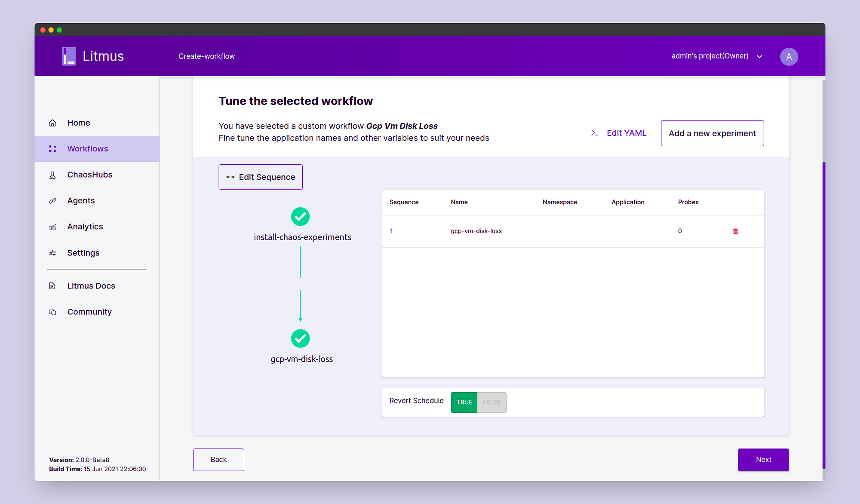Click the gcp-vm-disk-loss node label in graph
860x504 pixels.
click(302, 359)
